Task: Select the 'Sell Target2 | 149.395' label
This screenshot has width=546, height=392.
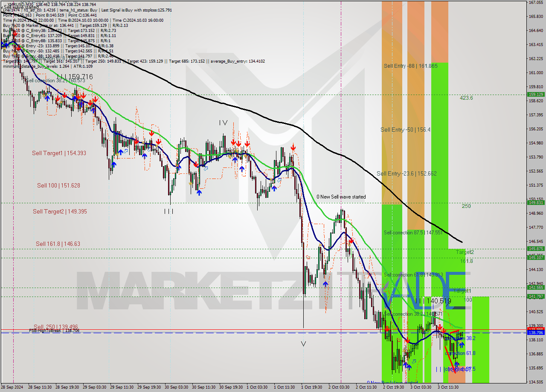Action: (60, 211)
